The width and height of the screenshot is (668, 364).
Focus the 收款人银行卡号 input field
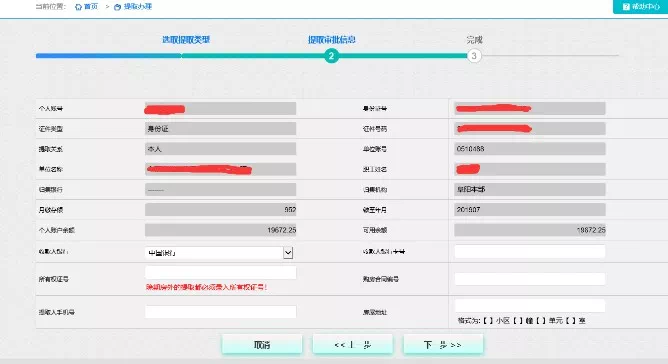530,251
